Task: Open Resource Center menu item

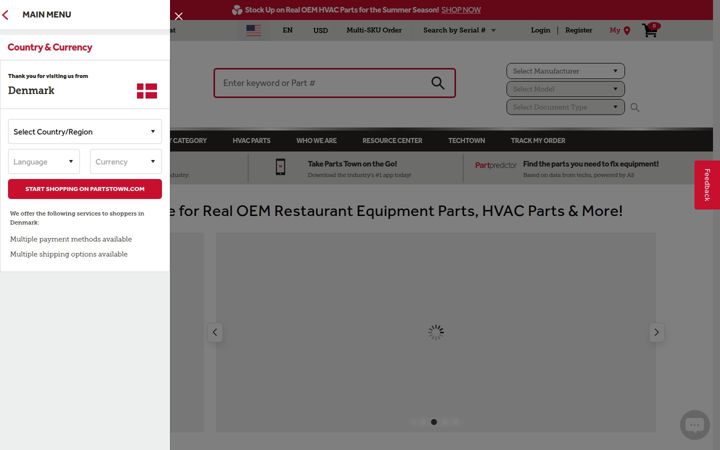Action: click(x=392, y=141)
